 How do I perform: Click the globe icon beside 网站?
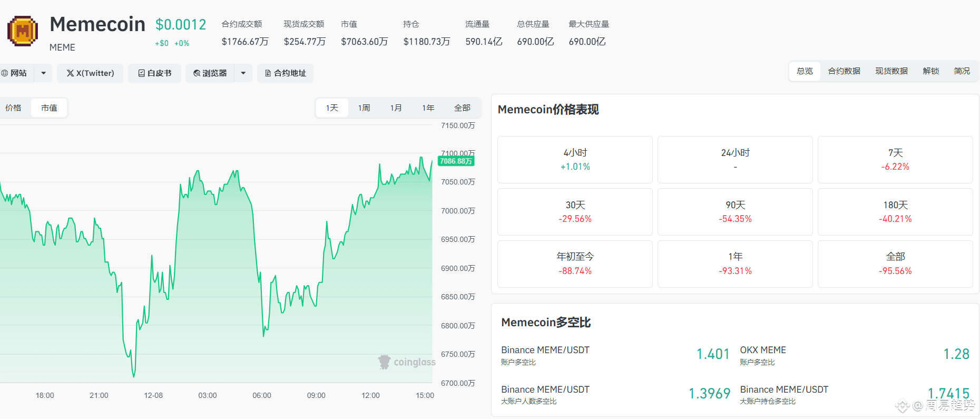point(5,73)
